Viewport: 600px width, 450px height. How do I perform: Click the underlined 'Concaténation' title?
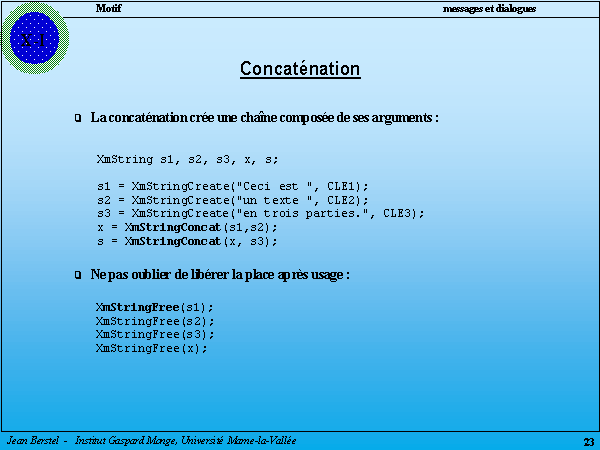coord(300,69)
